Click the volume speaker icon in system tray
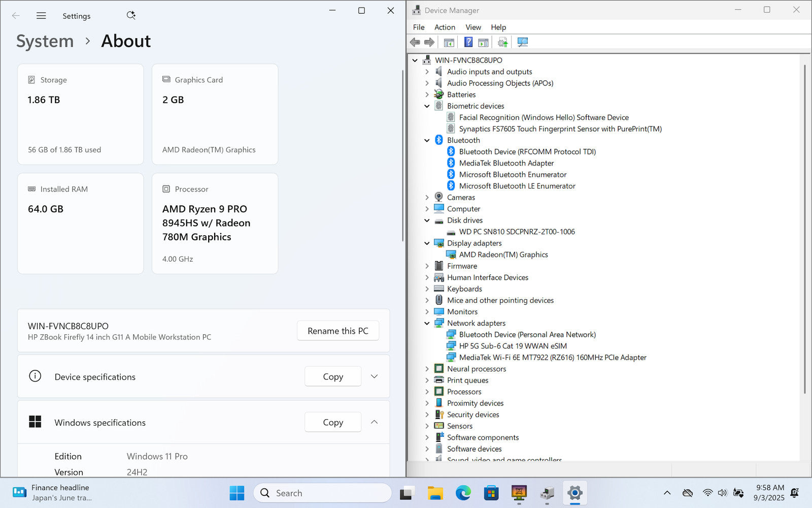Image resolution: width=812 pixels, height=508 pixels. [x=722, y=493]
